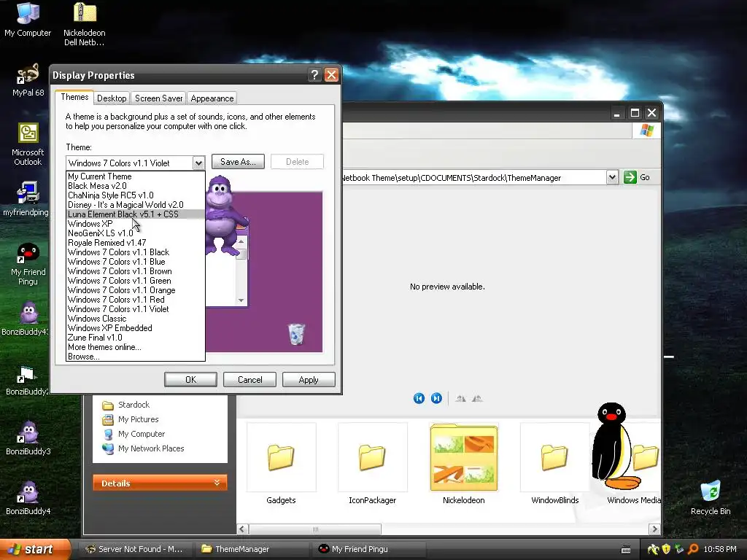Switch to Server Not Found taskbar button
Image resolution: width=747 pixels, height=560 pixels.
pos(135,549)
